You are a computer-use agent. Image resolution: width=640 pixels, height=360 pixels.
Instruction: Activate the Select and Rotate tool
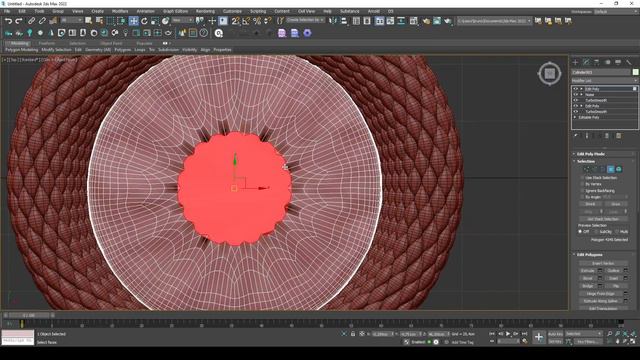pos(144,20)
